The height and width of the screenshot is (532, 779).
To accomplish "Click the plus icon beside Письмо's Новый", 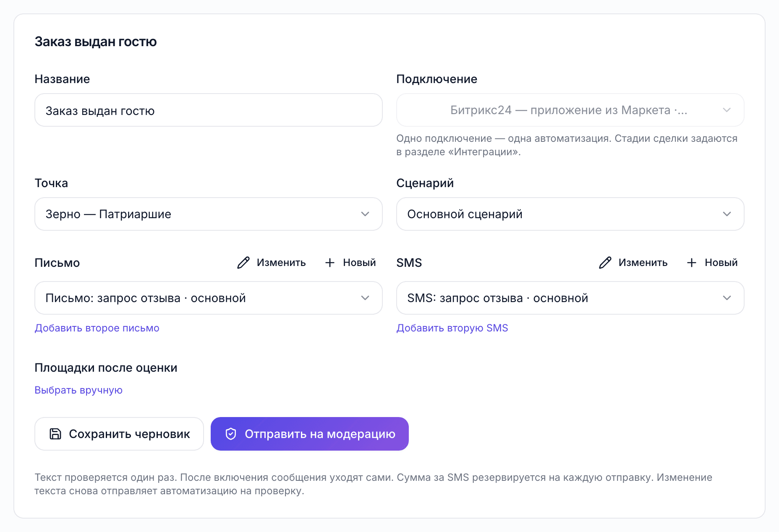I will click(330, 263).
